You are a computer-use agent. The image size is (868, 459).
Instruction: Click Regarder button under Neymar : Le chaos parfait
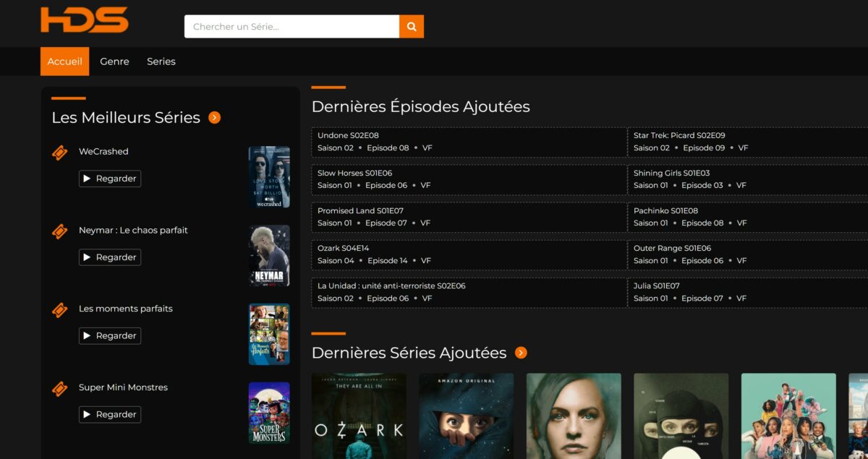click(x=110, y=257)
